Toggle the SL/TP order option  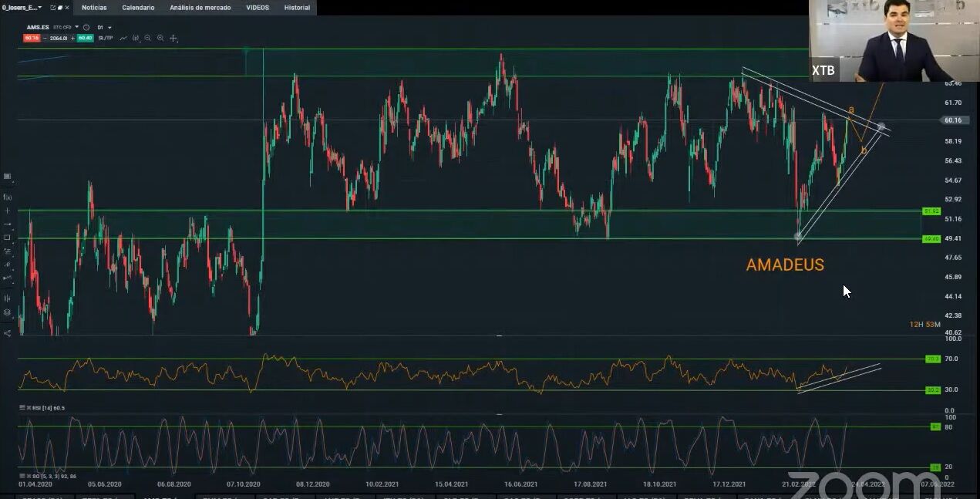click(106, 38)
